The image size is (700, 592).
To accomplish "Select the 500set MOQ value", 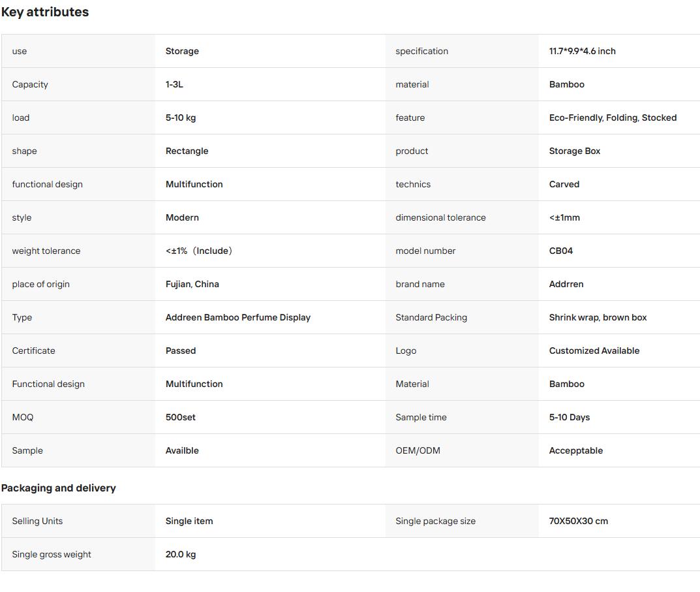I will [x=180, y=417].
